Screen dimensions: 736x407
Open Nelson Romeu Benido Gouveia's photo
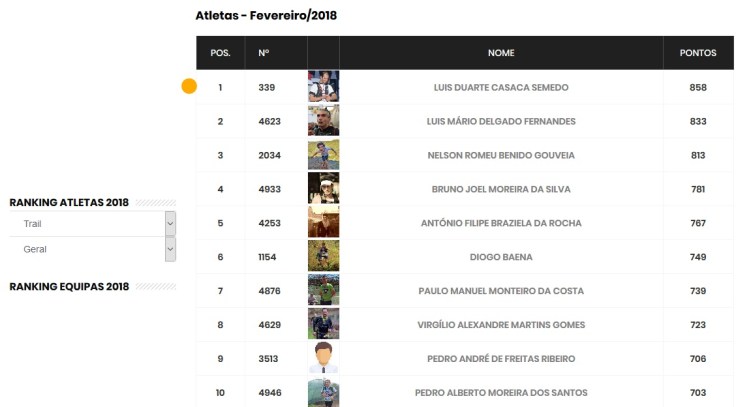point(323,154)
